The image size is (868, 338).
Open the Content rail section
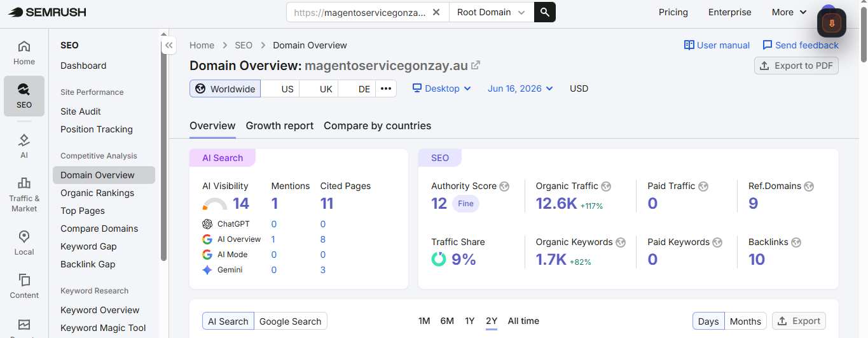(x=24, y=286)
